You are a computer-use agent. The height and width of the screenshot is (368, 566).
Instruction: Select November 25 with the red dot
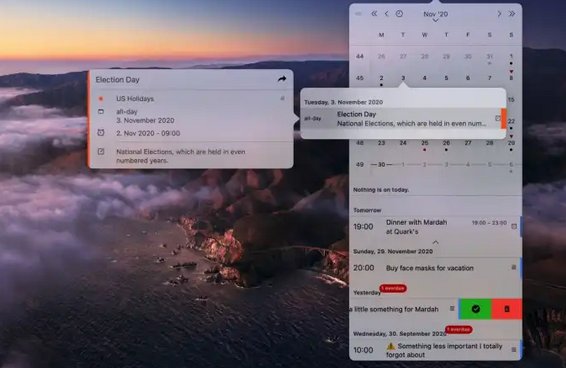pyautogui.click(x=424, y=143)
